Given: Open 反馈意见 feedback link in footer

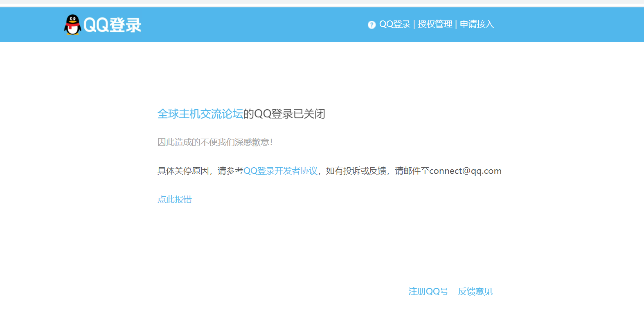Looking at the screenshot, I should [x=475, y=292].
